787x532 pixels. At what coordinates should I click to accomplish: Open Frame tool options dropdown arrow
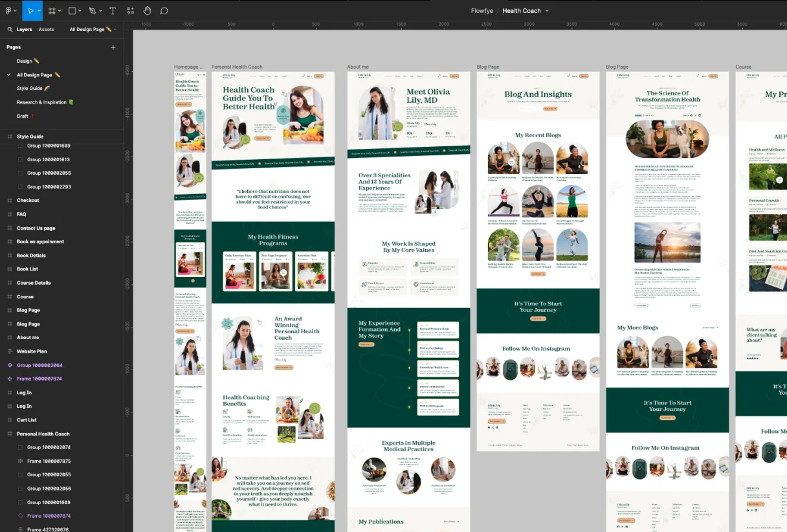click(60, 11)
